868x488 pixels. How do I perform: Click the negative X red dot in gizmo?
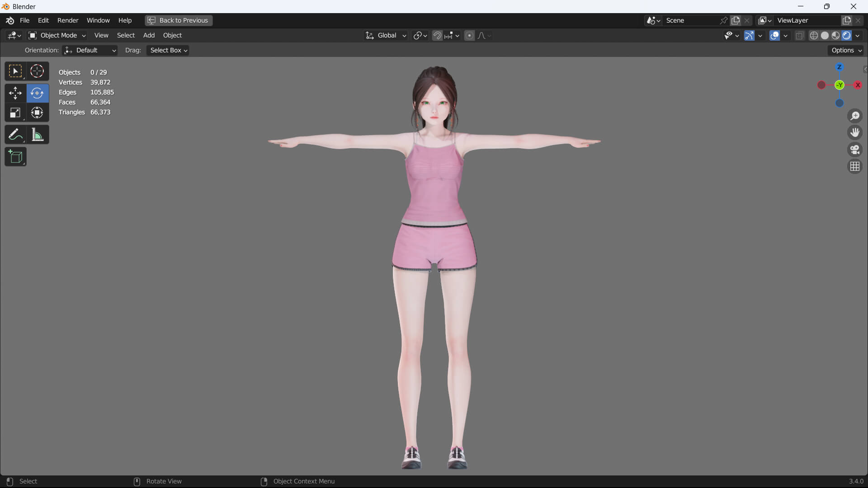click(x=821, y=85)
